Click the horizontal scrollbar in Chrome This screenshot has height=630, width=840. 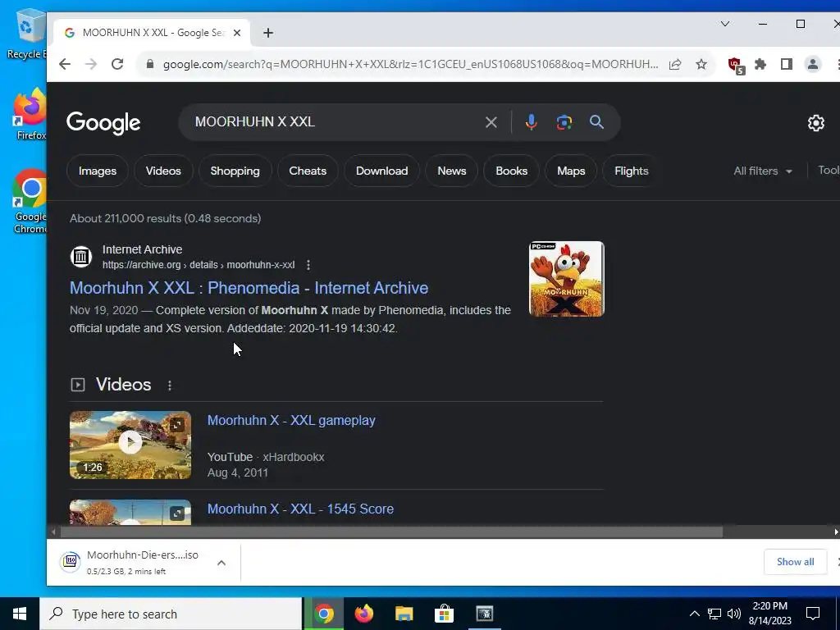[391, 532]
